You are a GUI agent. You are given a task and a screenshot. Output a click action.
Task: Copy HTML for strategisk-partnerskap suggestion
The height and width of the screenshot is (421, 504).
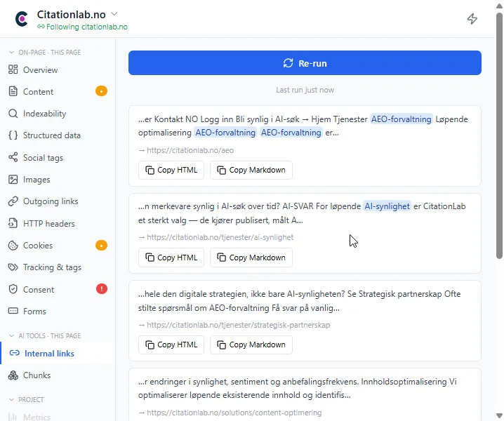point(171,345)
